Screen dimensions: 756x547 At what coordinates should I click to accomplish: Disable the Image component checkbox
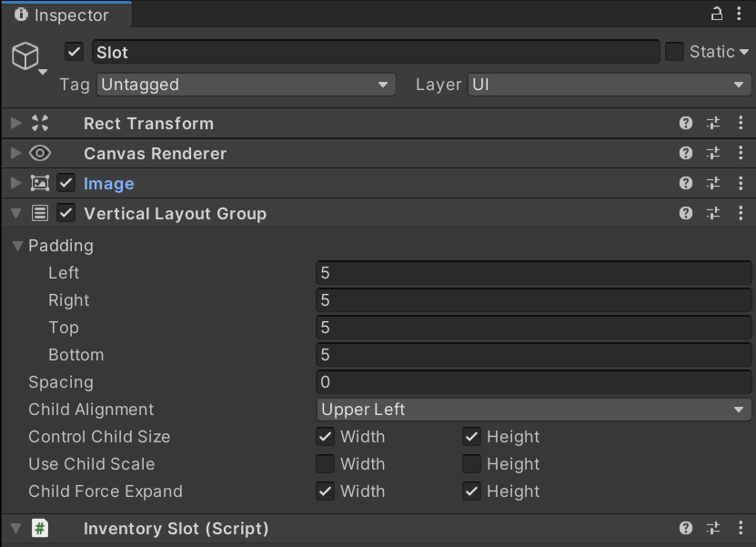point(64,182)
